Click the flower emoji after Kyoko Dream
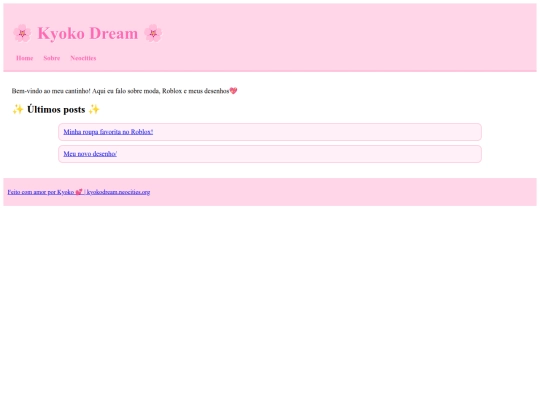Image resolution: width=540 pixels, height=405 pixels. tap(153, 33)
